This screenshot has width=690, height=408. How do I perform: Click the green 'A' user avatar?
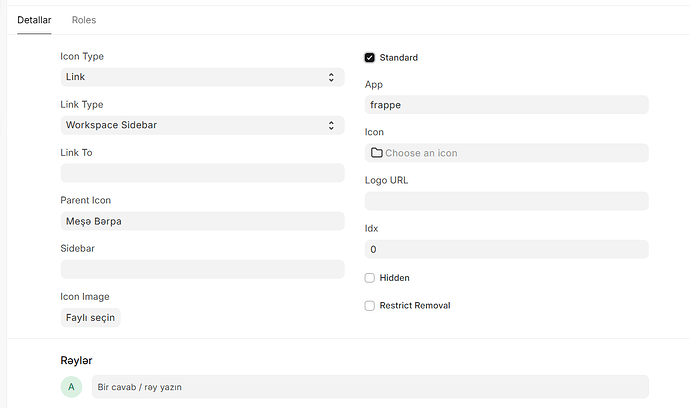click(x=71, y=387)
